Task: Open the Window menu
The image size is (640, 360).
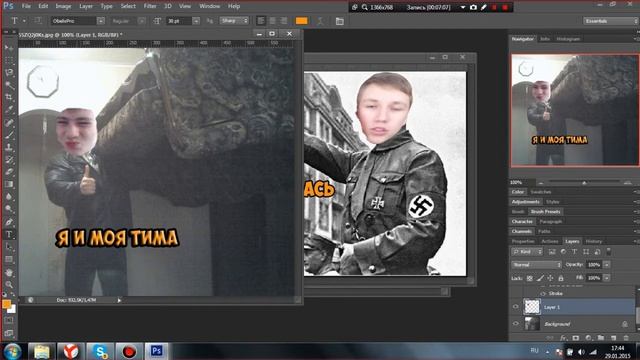Action: [x=209, y=6]
